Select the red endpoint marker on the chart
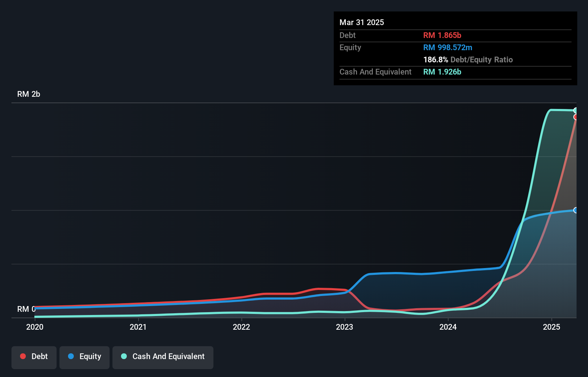The image size is (588, 377). 576,117
